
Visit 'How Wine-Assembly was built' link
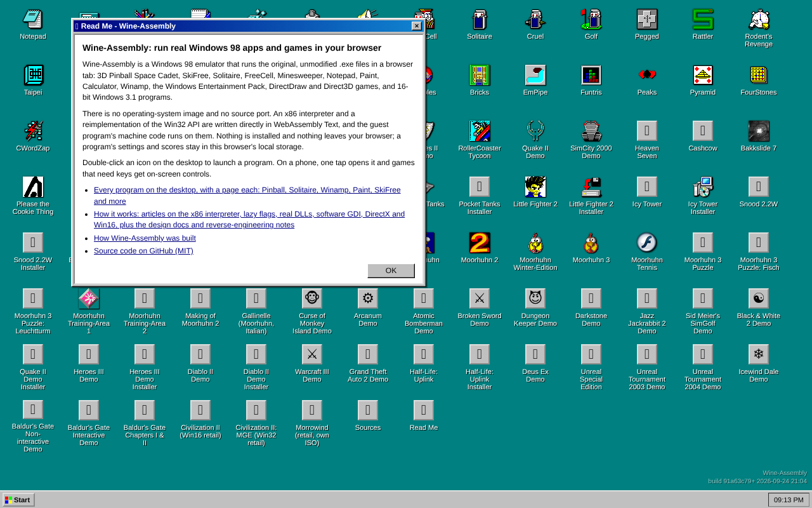click(x=145, y=238)
